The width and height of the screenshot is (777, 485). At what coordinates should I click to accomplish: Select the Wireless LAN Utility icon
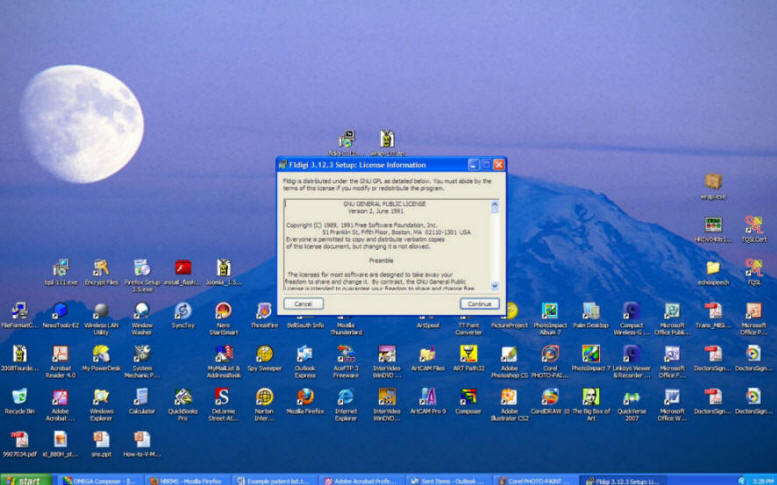tap(101, 319)
